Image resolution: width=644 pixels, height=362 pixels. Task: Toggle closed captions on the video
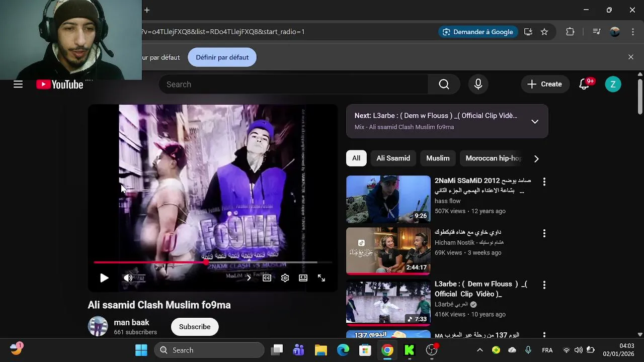coord(267,278)
